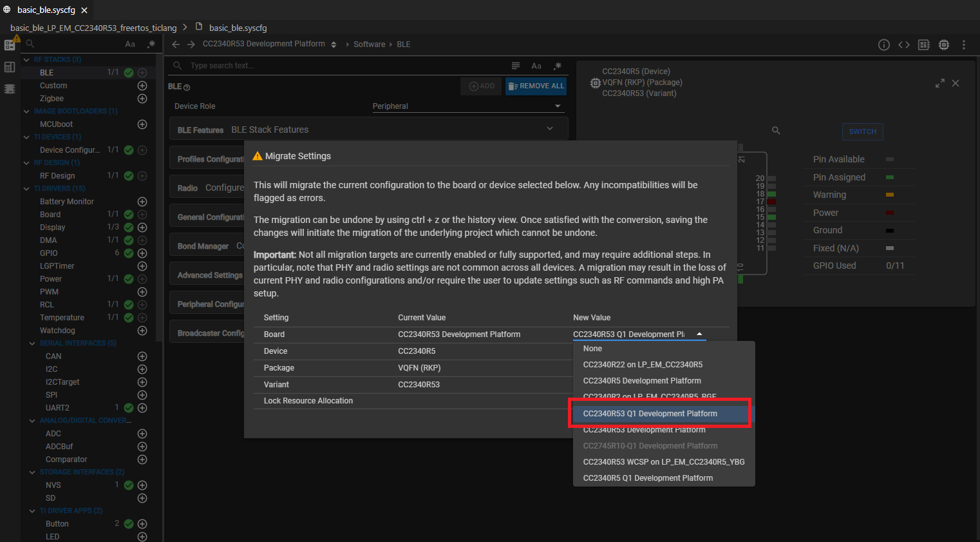Add a Zigbee stack instance
This screenshot has width=980, height=542.
click(x=142, y=99)
